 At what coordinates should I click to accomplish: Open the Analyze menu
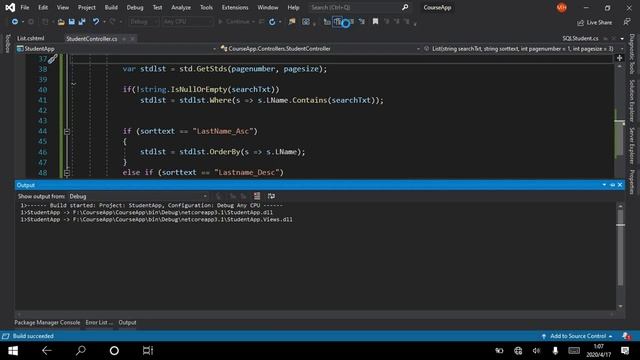[181, 7]
